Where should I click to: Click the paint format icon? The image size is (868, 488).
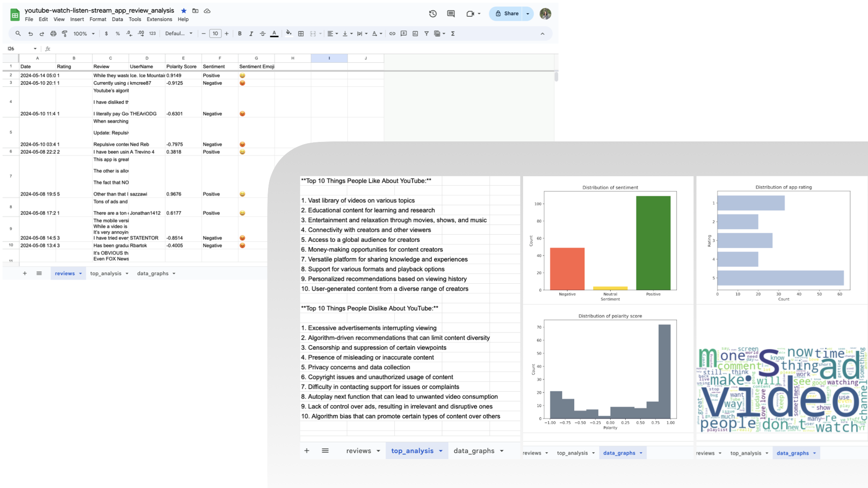(x=65, y=33)
